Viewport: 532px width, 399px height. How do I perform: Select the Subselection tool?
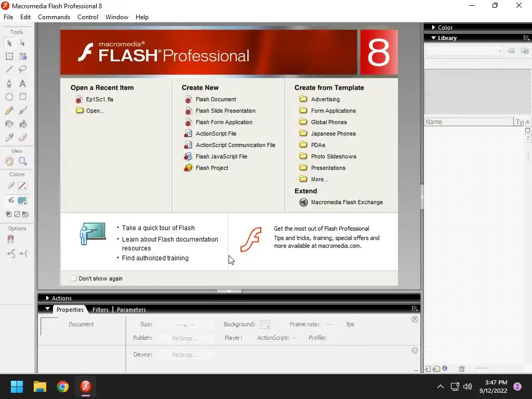coord(23,43)
